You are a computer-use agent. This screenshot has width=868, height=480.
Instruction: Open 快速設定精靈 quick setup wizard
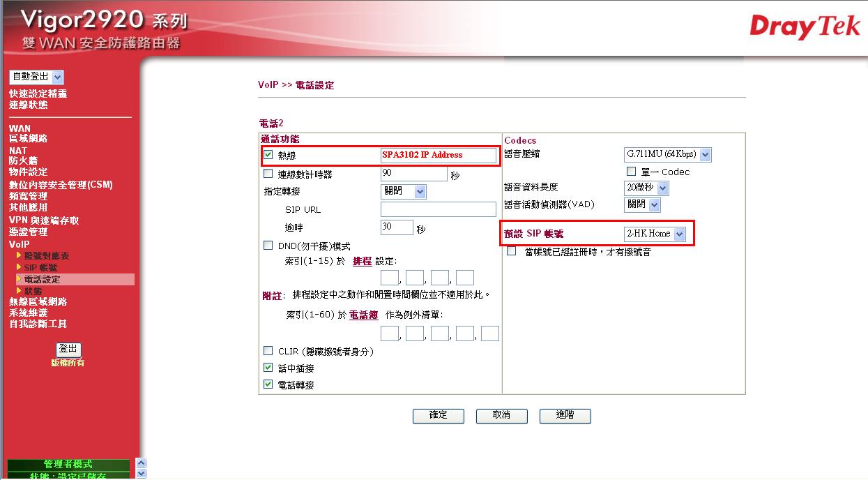tap(38, 93)
